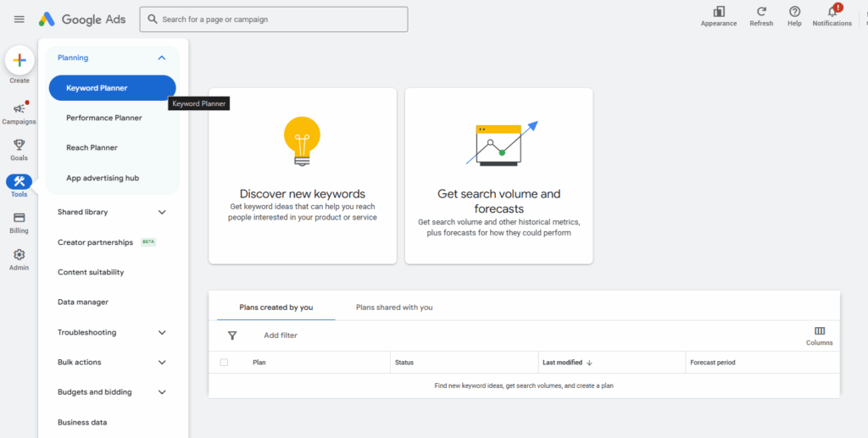868x438 pixels.
Task: Click the Google Ads logo
Action: pyautogui.click(x=82, y=19)
